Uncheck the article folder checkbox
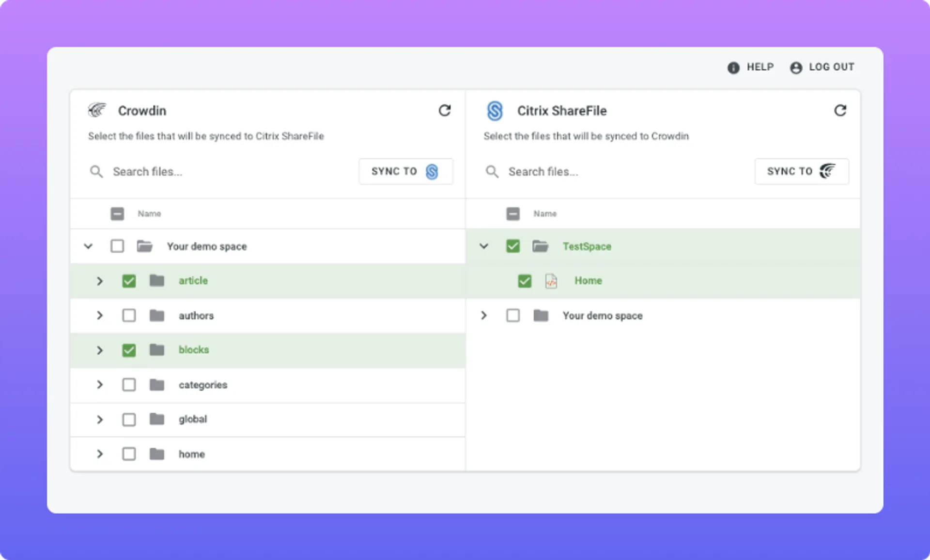The width and height of the screenshot is (930, 560). click(129, 281)
